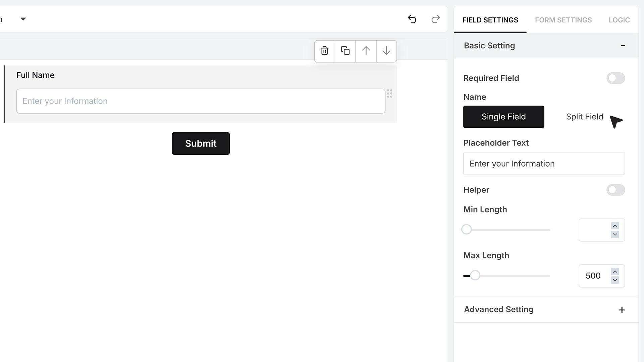Click the undo arrow icon
644x362 pixels.
[x=412, y=19]
